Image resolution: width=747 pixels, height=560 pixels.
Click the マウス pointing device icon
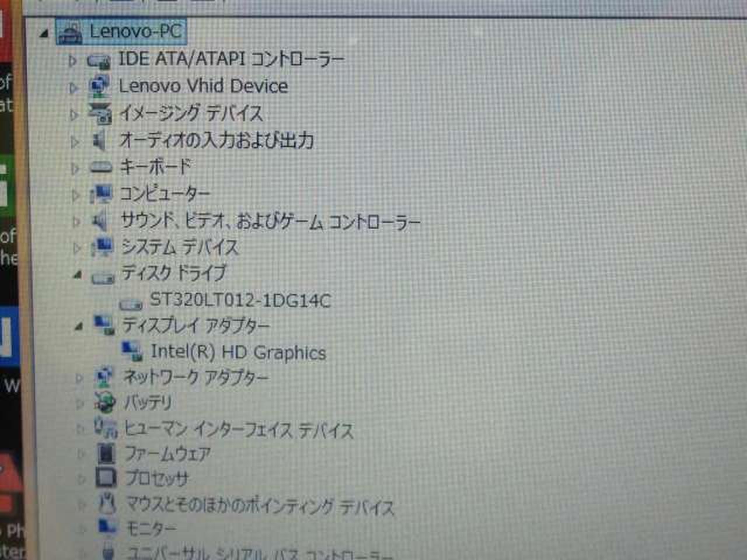click(107, 504)
